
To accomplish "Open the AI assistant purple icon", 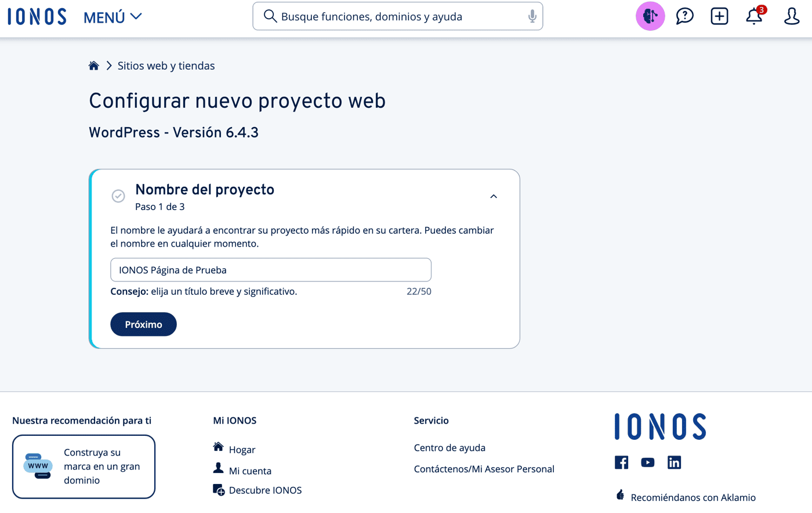I will coord(650,16).
